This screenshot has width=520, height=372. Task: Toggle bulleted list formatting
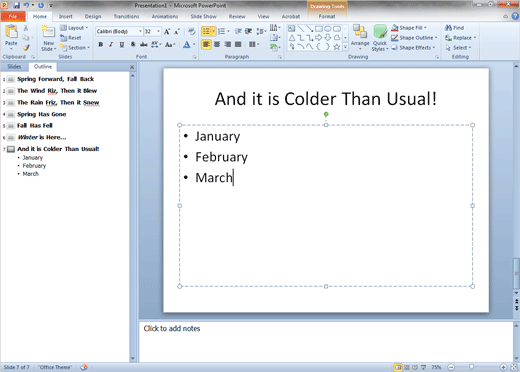(206, 31)
